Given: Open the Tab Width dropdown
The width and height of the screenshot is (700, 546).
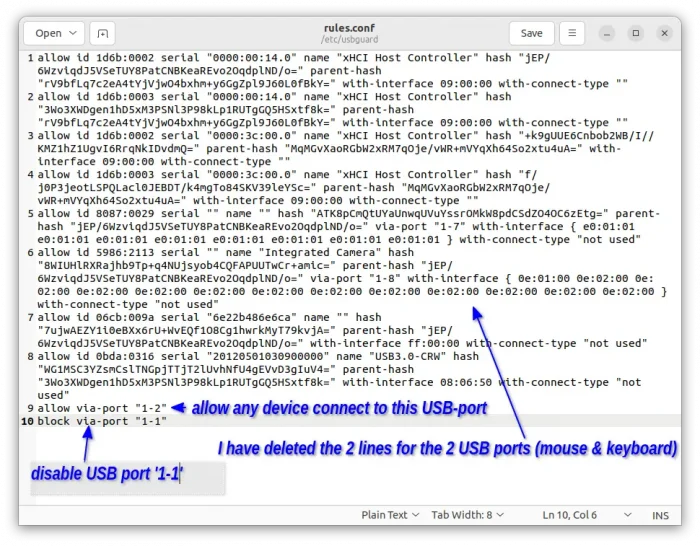Looking at the screenshot, I should pos(467,515).
